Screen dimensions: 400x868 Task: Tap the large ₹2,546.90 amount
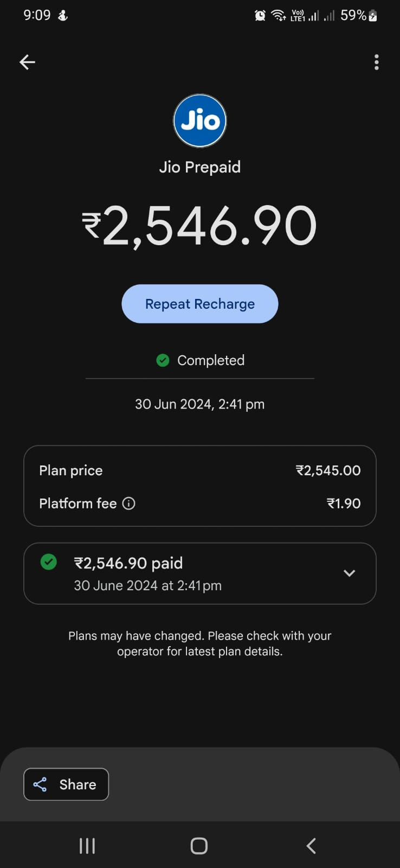tap(199, 226)
